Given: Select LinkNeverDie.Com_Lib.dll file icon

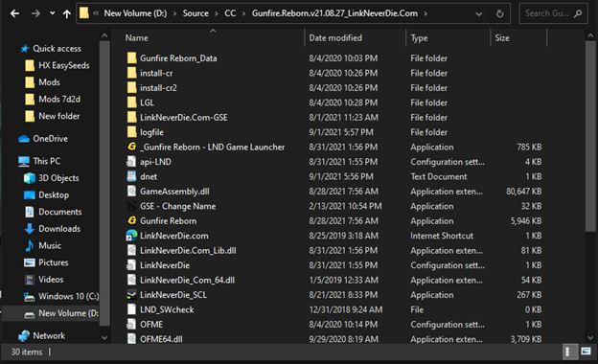Looking at the screenshot, I should click(131, 250).
